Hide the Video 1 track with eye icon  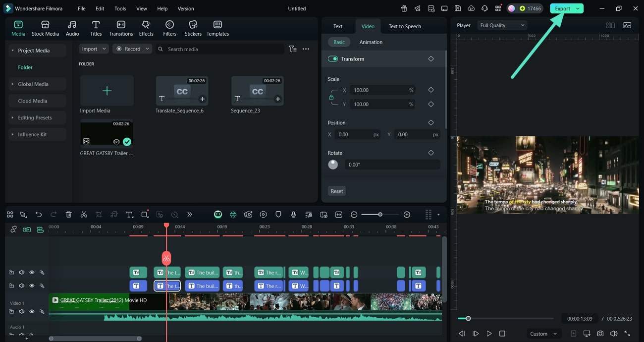[32, 311]
